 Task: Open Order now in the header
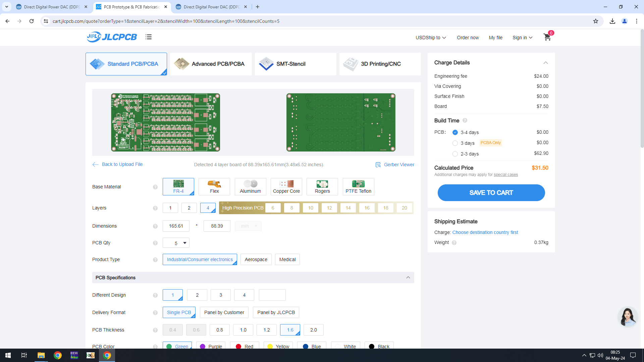coord(468,38)
